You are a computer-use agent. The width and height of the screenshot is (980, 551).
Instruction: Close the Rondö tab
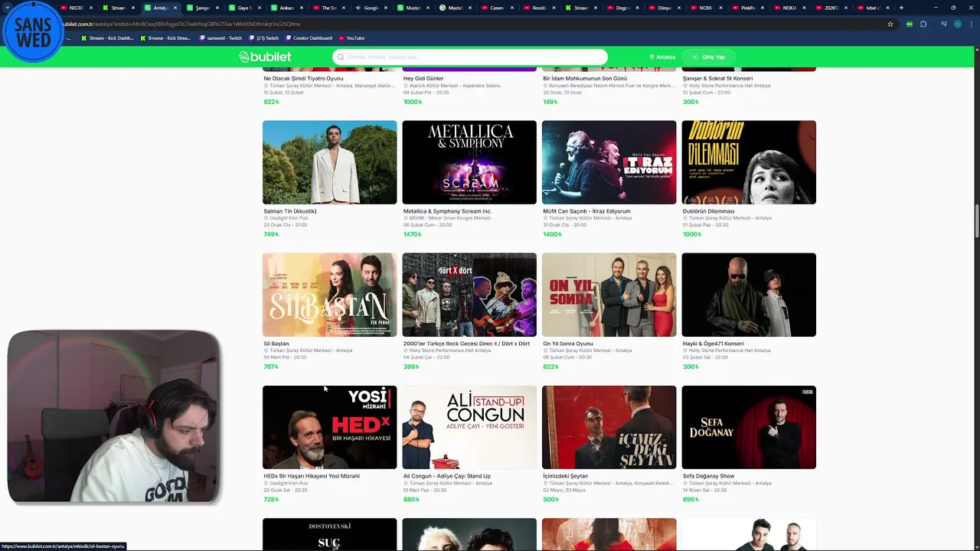(x=554, y=8)
